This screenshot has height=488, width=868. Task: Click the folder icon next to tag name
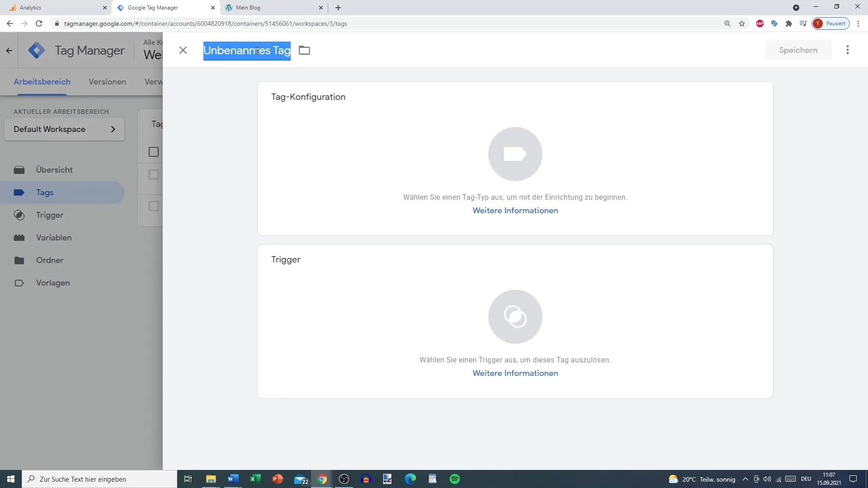coord(305,50)
